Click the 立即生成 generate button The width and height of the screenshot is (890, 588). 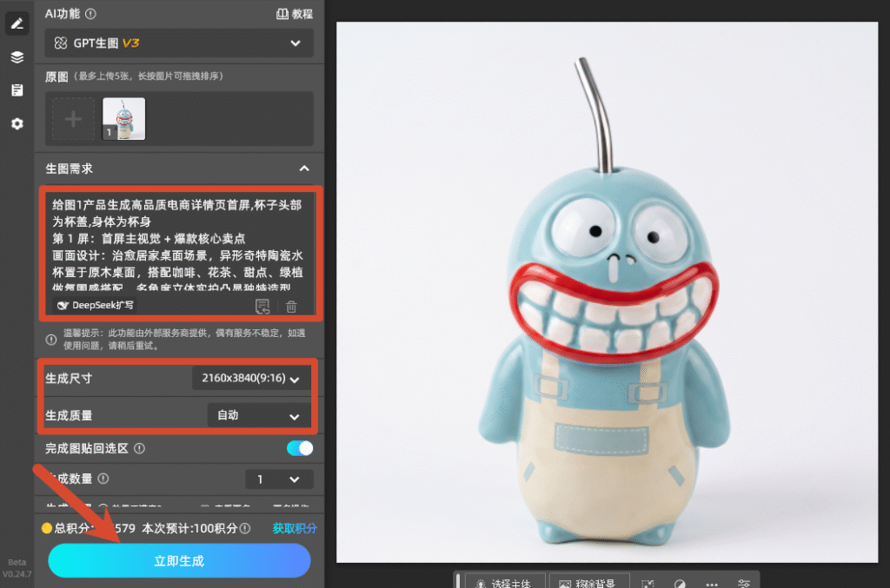(x=179, y=561)
